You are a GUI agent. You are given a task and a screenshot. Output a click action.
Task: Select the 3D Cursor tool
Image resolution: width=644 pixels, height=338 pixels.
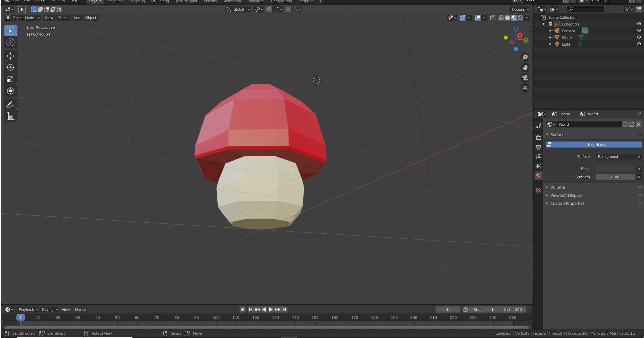[x=10, y=42]
